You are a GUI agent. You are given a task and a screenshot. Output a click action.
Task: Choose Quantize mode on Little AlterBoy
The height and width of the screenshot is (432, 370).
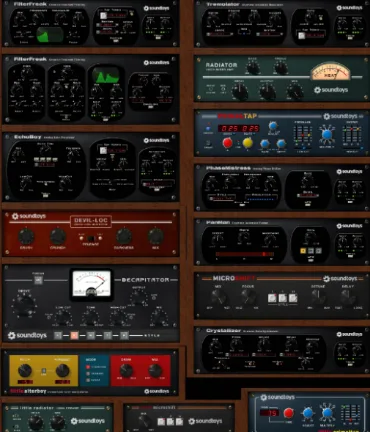88,373
